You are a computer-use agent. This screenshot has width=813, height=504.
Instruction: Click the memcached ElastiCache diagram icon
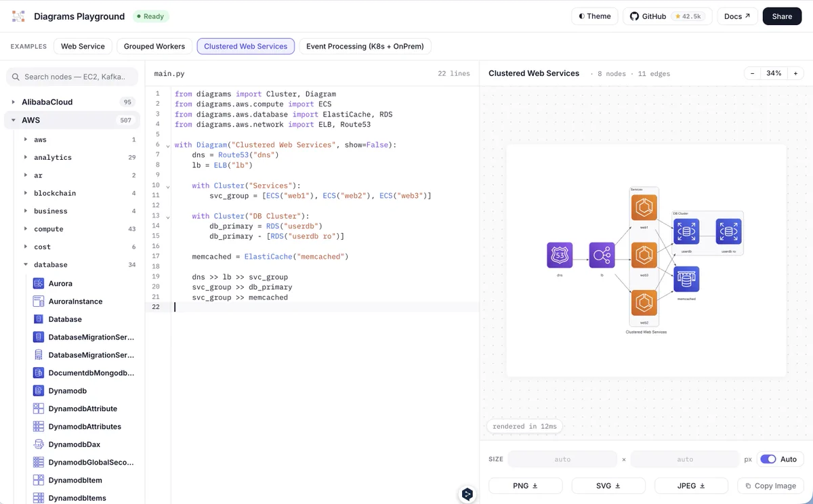pos(686,279)
